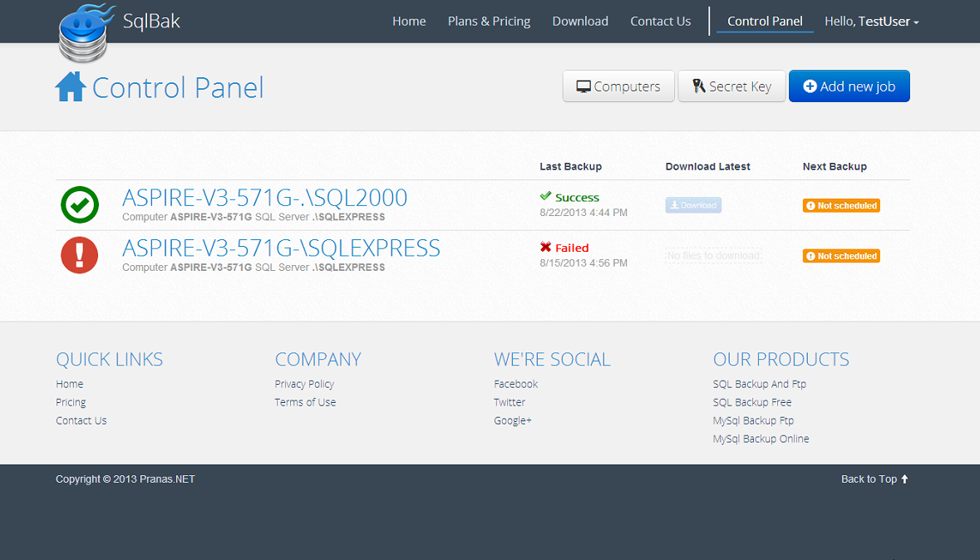
Task: Open the Terms of Use link
Action: (x=305, y=402)
